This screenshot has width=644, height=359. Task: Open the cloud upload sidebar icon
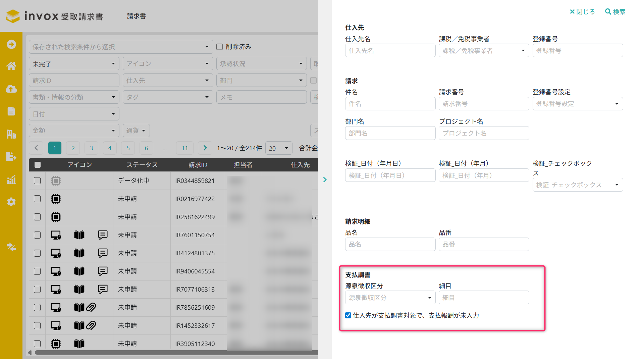click(11, 89)
